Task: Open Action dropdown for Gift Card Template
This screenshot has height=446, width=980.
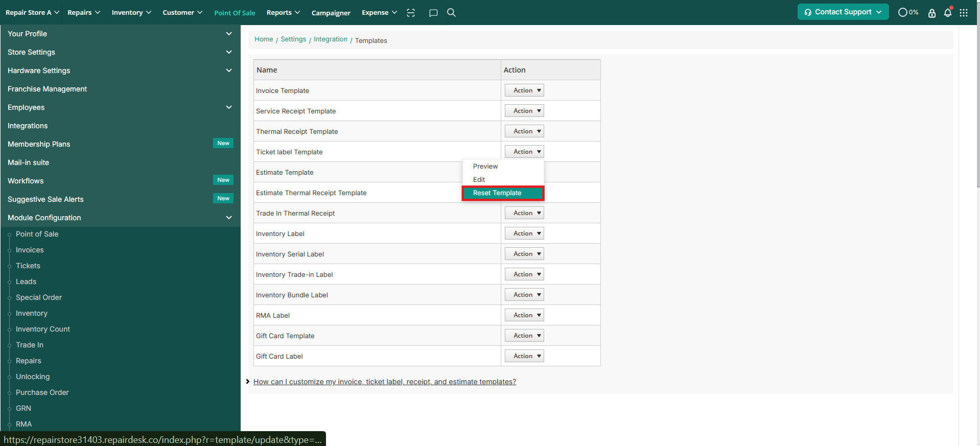Action: pyautogui.click(x=524, y=336)
